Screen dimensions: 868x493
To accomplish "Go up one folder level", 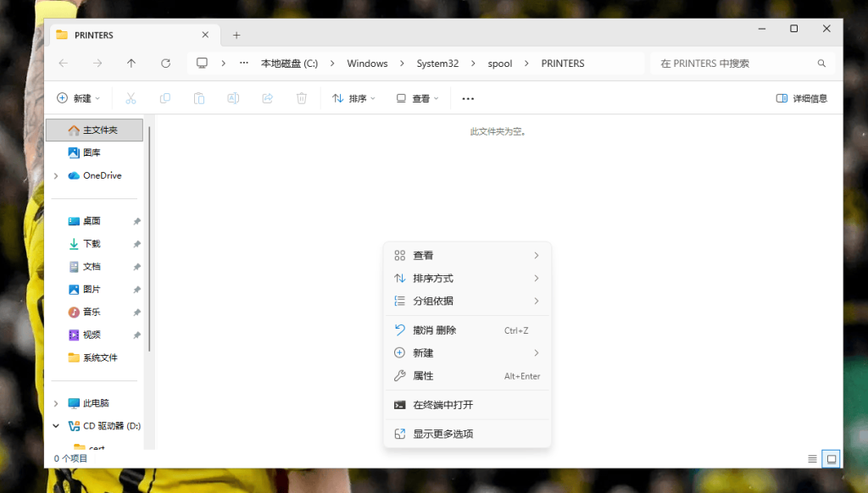I will (131, 64).
